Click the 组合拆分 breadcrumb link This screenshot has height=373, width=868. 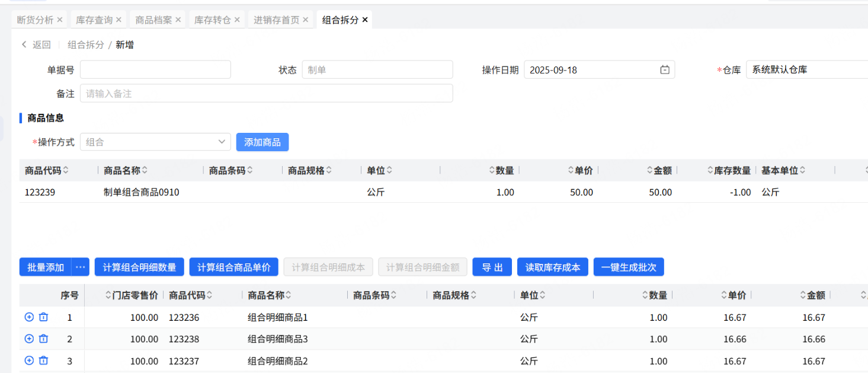tap(86, 44)
